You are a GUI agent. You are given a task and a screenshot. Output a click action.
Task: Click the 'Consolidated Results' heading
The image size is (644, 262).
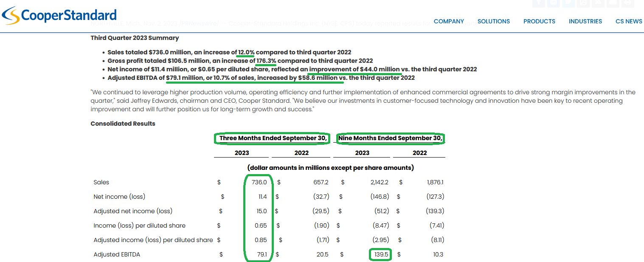tap(123, 124)
